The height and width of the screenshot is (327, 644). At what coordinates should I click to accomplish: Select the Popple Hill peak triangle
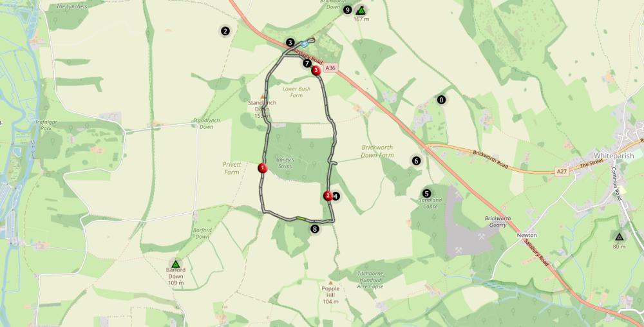pos(330,283)
